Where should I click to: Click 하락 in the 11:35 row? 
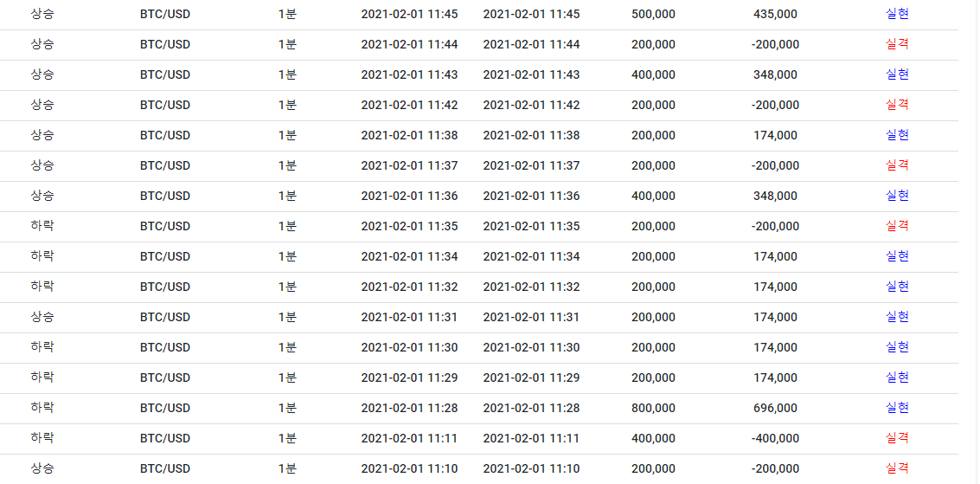[x=42, y=226]
